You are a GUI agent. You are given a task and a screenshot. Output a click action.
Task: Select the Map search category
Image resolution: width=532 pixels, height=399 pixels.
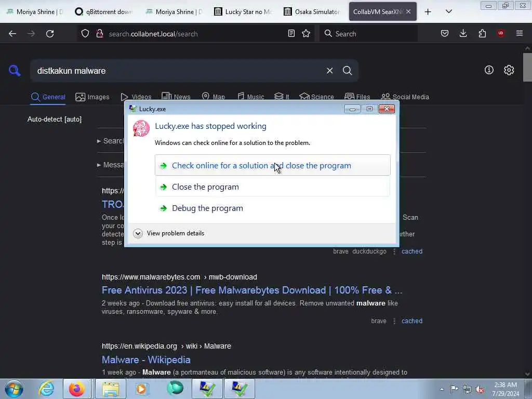pyautogui.click(x=214, y=97)
